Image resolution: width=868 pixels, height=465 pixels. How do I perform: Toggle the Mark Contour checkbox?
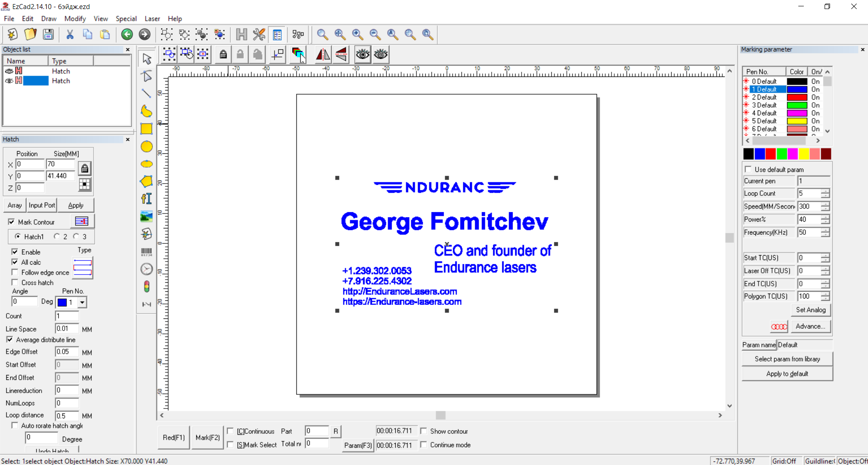tap(11, 222)
